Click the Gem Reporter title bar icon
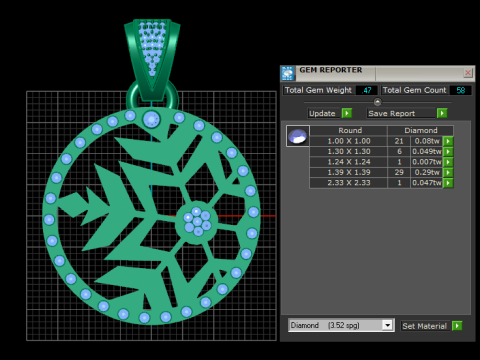 coord(288,73)
